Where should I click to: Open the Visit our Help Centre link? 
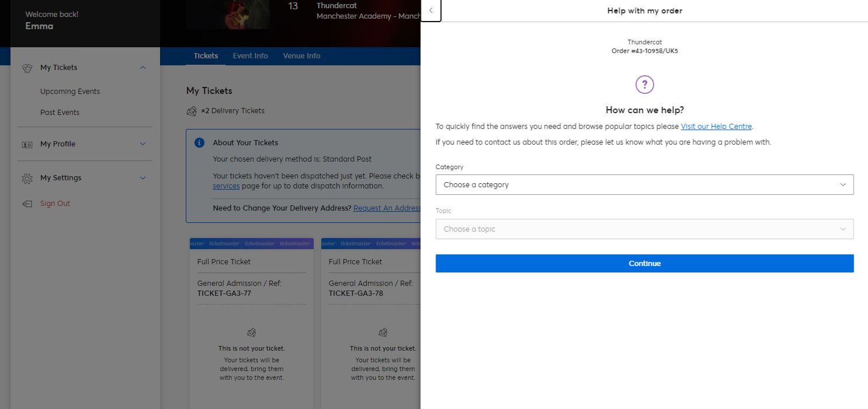716,127
